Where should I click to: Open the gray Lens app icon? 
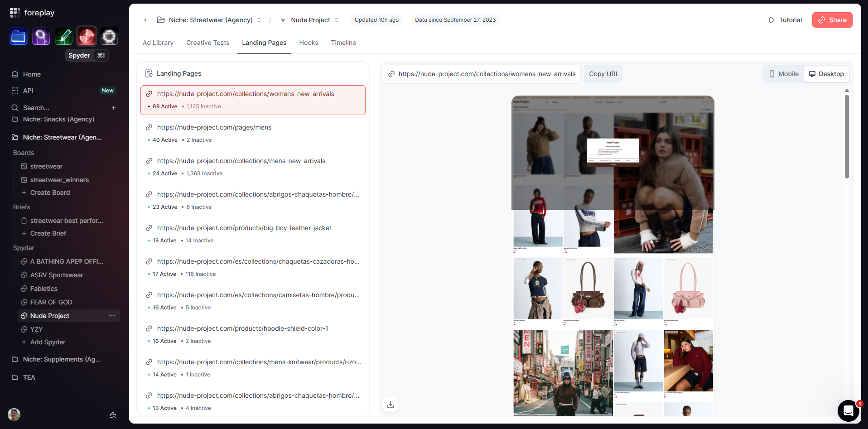pos(109,37)
